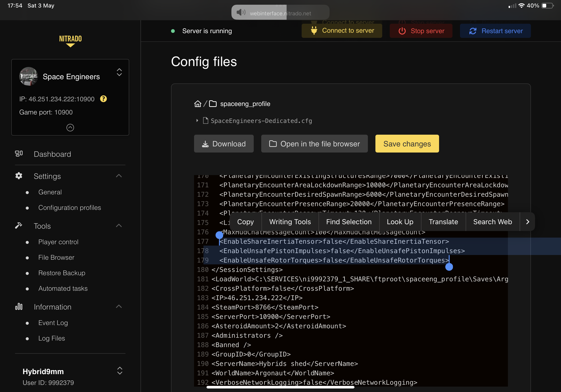Click the end selection handle after EnableUnsafeRotorTorques
This screenshot has width=561, height=392.
click(449, 267)
